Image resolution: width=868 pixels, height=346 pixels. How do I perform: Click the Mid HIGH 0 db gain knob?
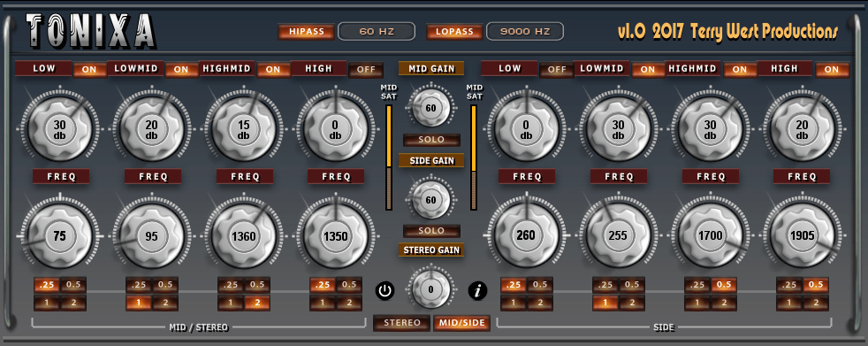pos(336,128)
